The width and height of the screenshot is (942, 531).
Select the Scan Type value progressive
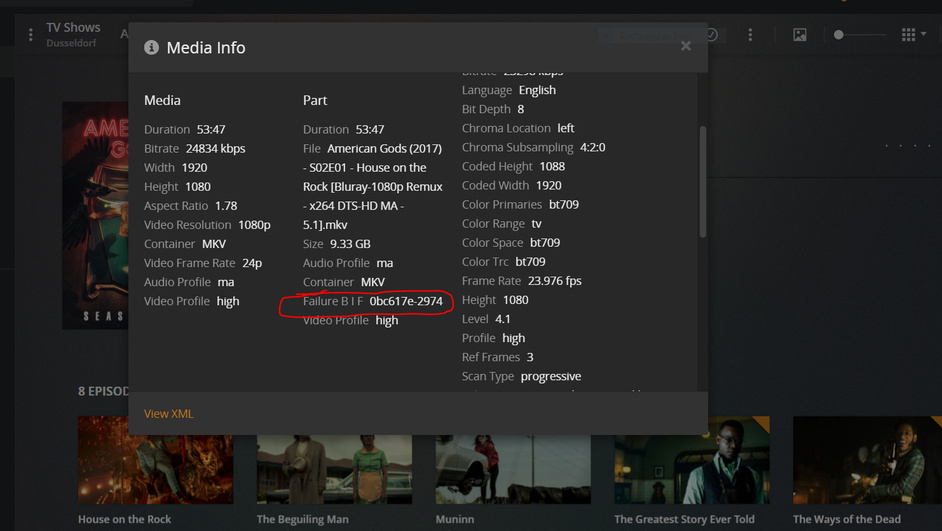point(551,376)
